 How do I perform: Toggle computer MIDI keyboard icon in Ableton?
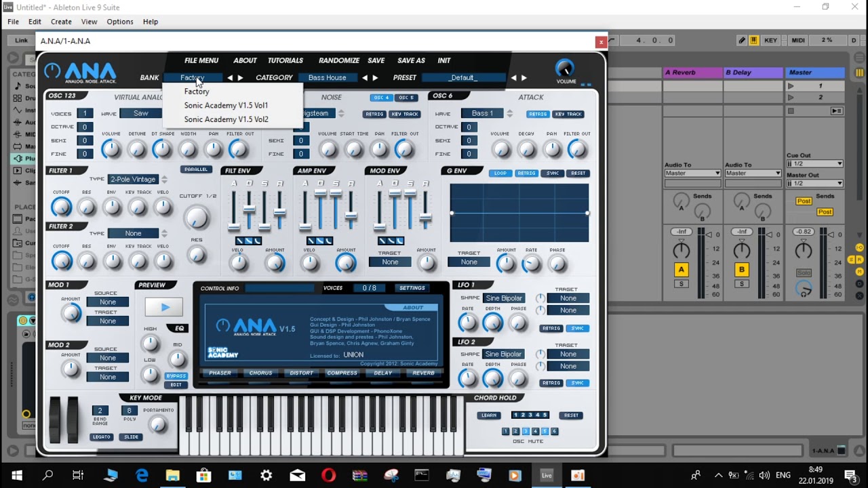coord(753,41)
